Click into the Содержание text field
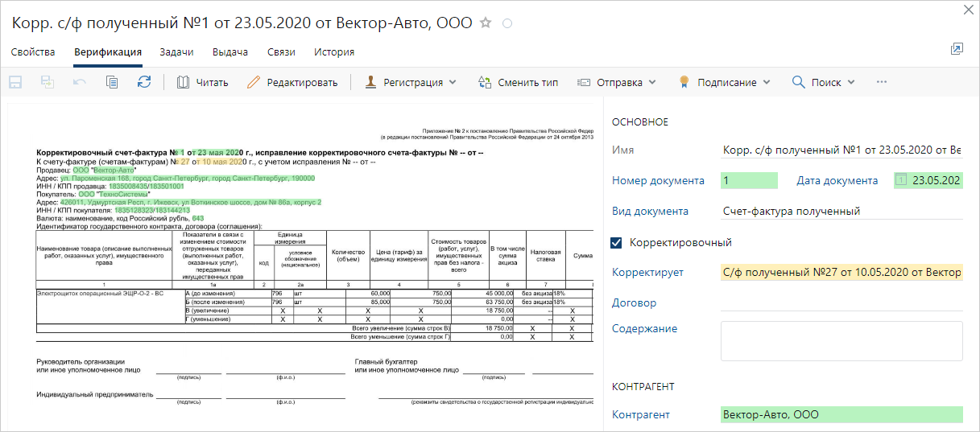 tap(841, 341)
